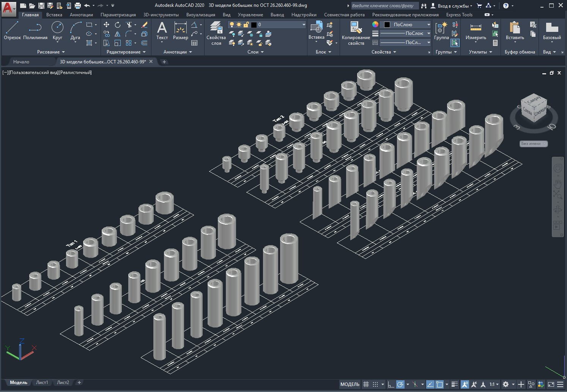This screenshot has height=392, width=567.
Task: Click the ViewCube in the viewport
Action: (x=534, y=108)
